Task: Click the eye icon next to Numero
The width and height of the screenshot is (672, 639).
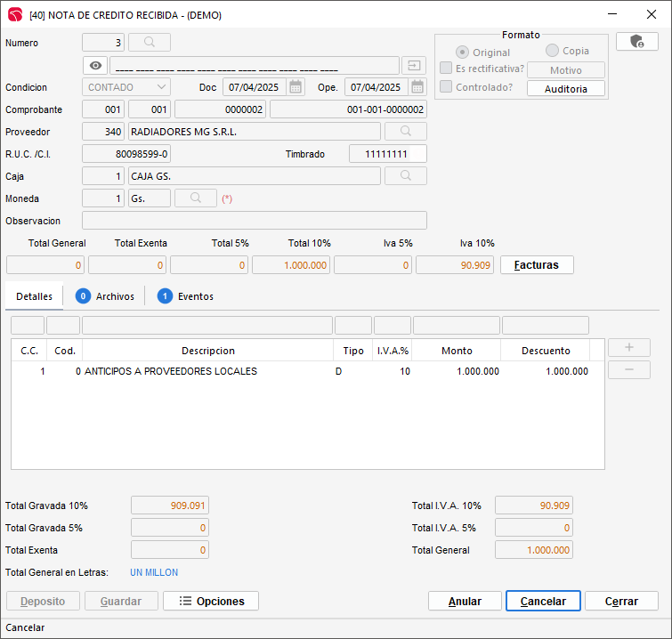Action: coord(95,66)
